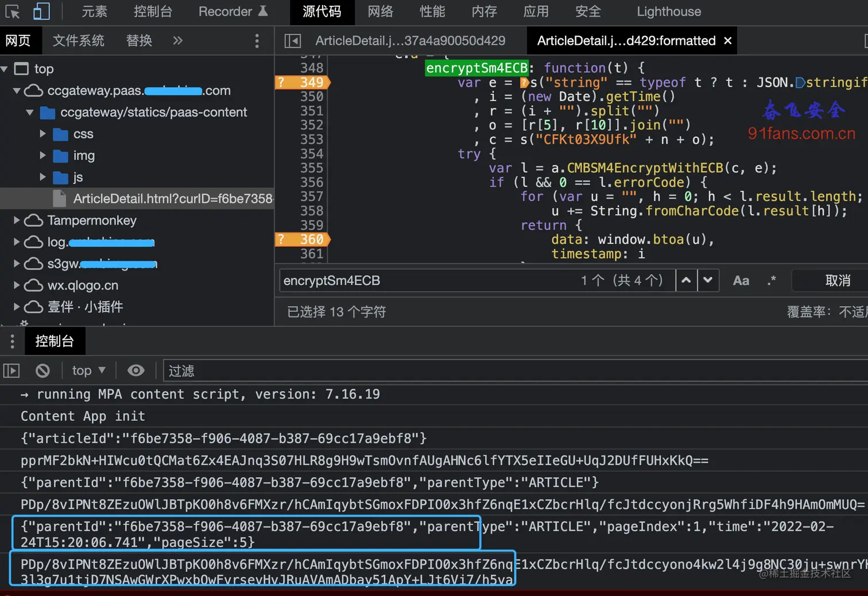Image resolution: width=868 pixels, height=596 pixels.
Task: Open the 安全 (Security) tab
Action: tap(588, 11)
